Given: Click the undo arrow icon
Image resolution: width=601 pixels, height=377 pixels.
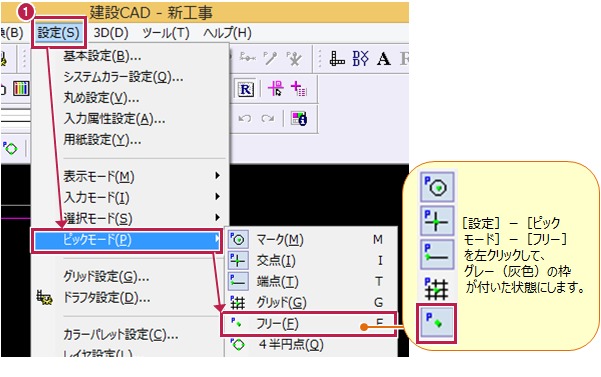Looking at the screenshot, I should point(245,118).
